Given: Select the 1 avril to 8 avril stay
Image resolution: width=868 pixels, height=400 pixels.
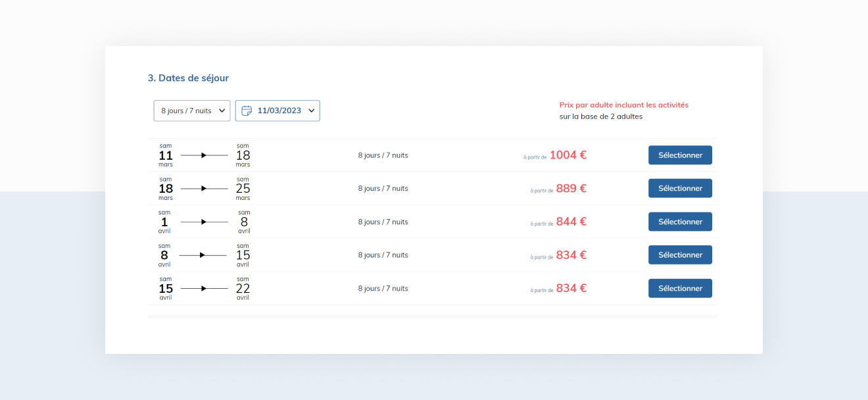Looking at the screenshot, I should point(680,222).
